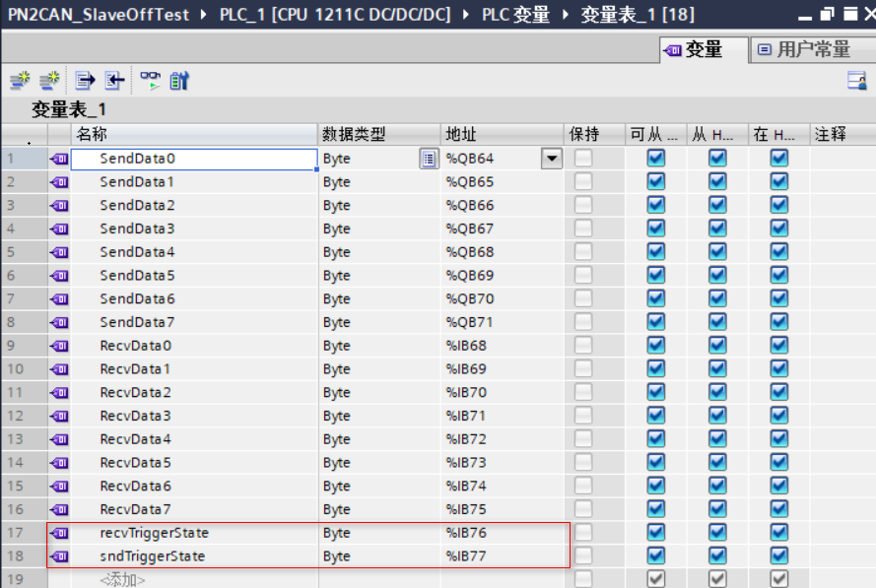Viewport: 876px width, 588px height.
Task: Open data type picker icon for SendData0
Action: 429,159
